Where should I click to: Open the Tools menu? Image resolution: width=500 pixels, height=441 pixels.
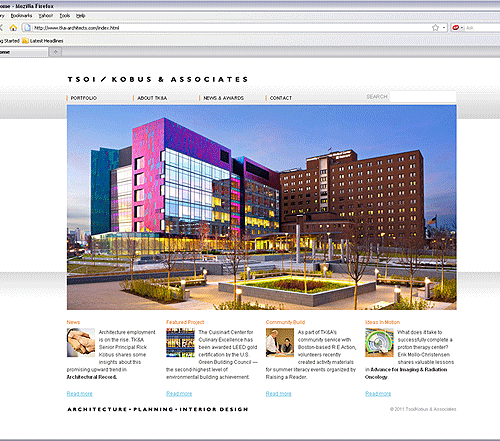point(65,16)
